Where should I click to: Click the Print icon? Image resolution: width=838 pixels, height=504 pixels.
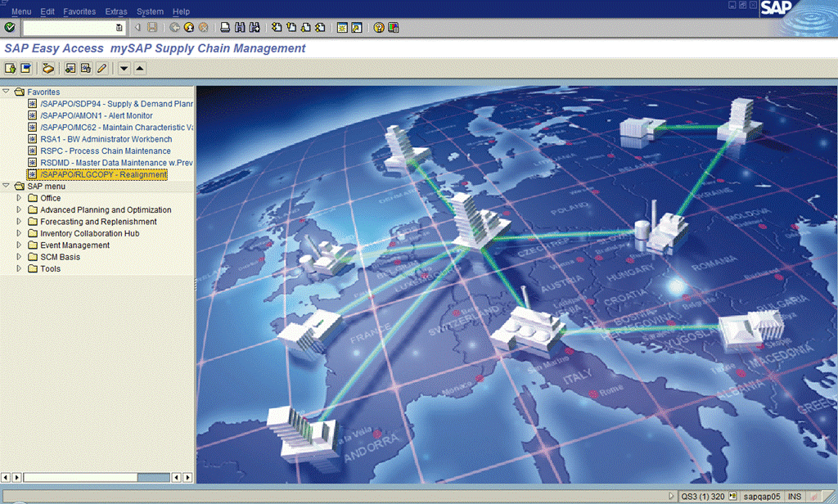(x=226, y=27)
